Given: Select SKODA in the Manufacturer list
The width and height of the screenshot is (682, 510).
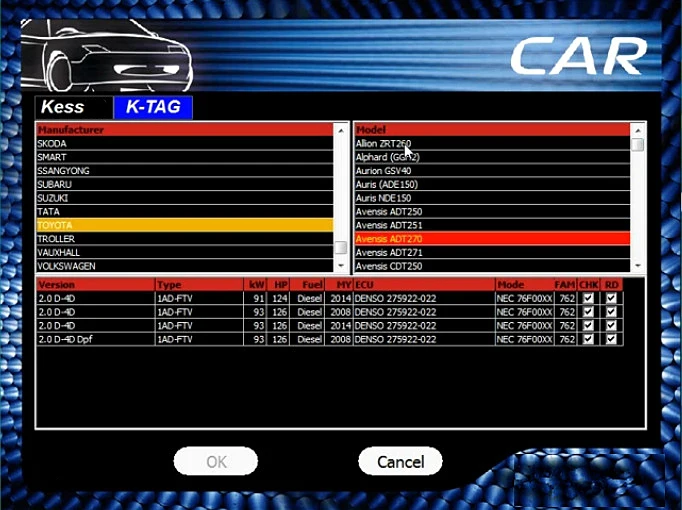Looking at the screenshot, I should [x=185, y=143].
